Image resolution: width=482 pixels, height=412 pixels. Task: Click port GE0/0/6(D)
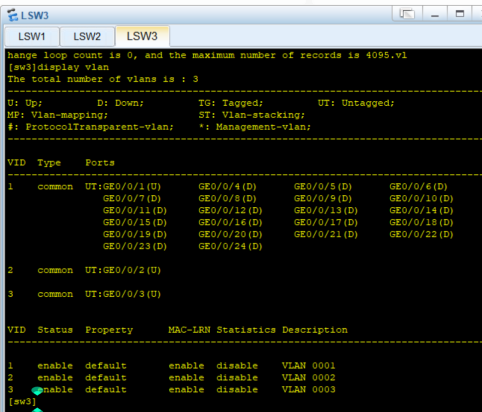418,187
